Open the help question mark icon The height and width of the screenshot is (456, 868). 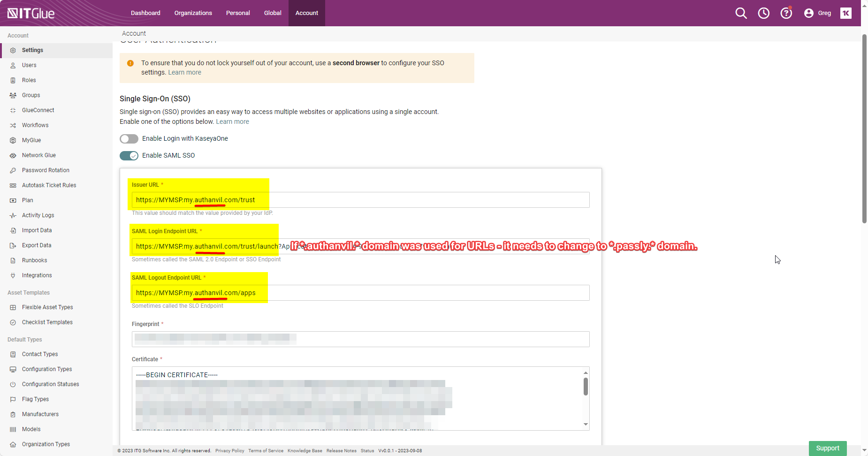(786, 13)
